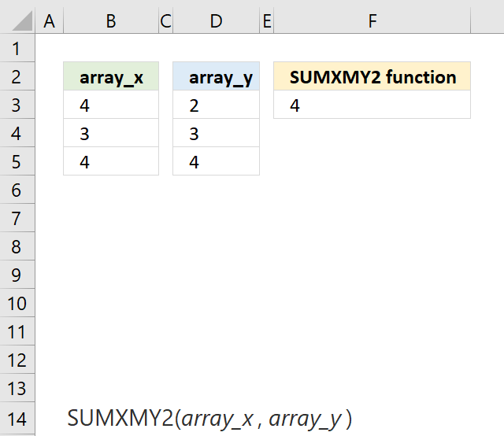Select cell B4 containing 3
Viewport: 504px width, 436px height.
click(x=111, y=133)
